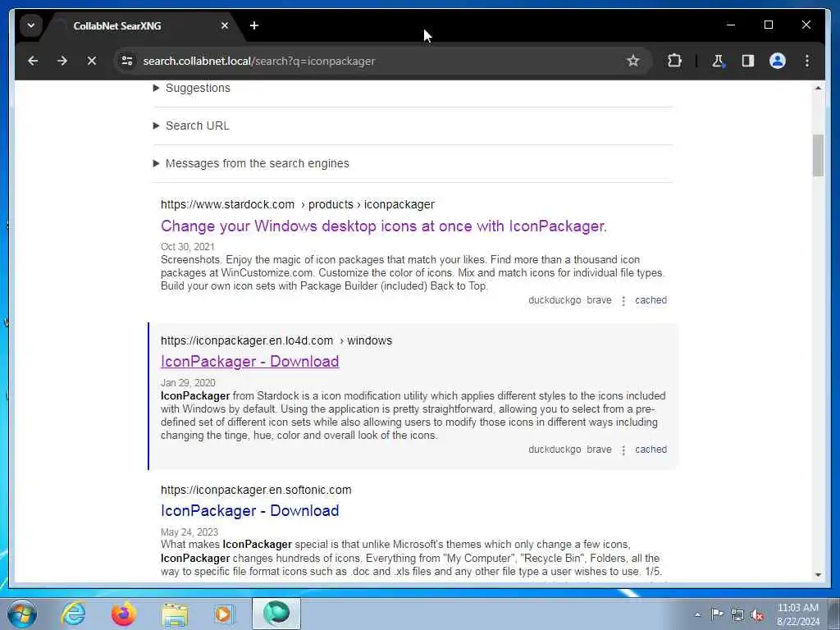Open the tab search dropdown
Image resolution: width=840 pixels, height=630 pixels.
pos(31,25)
